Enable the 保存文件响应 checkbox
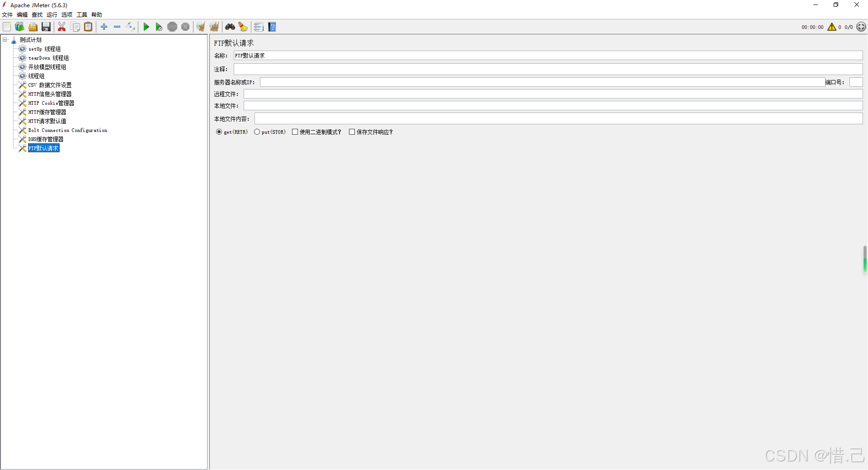This screenshot has height=470, width=868. click(352, 132)
